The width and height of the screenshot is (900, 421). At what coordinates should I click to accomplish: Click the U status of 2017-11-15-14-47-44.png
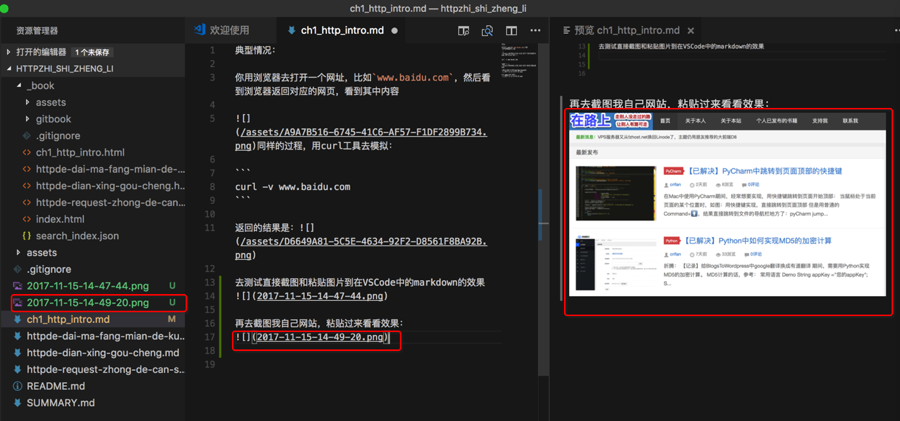(172, 285)
